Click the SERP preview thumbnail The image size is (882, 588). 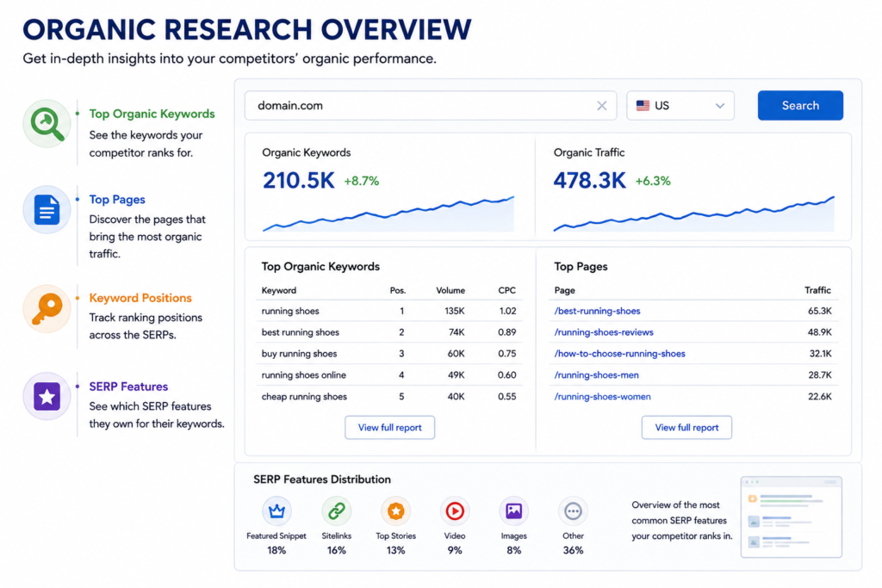pos(791,517)
